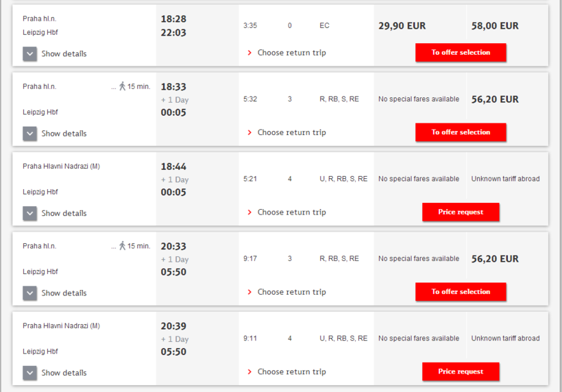Image resolution: width=562 pixels, height=392 pixels.
Task: Select the 29,90 EUR saver fare
Action: tap(402, 26)
